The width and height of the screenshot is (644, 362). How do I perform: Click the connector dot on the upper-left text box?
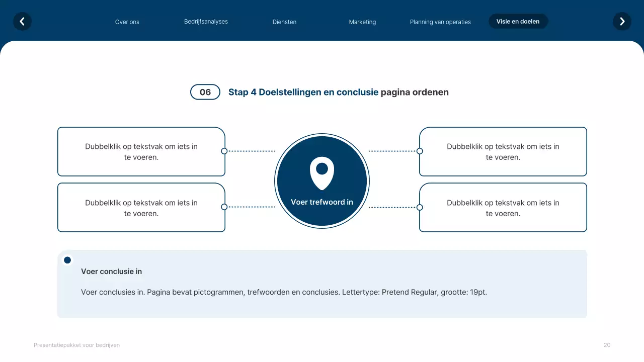(x=224, y=151)
